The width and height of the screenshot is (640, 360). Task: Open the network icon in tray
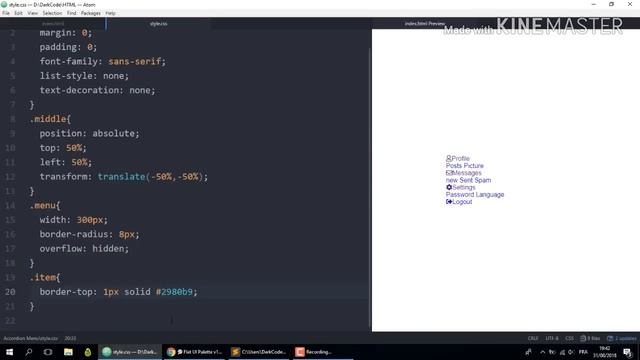(x=562, y=352)
